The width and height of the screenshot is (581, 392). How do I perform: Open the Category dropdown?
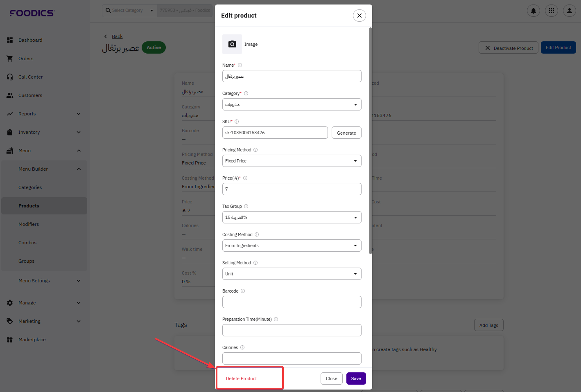[292, 104]
